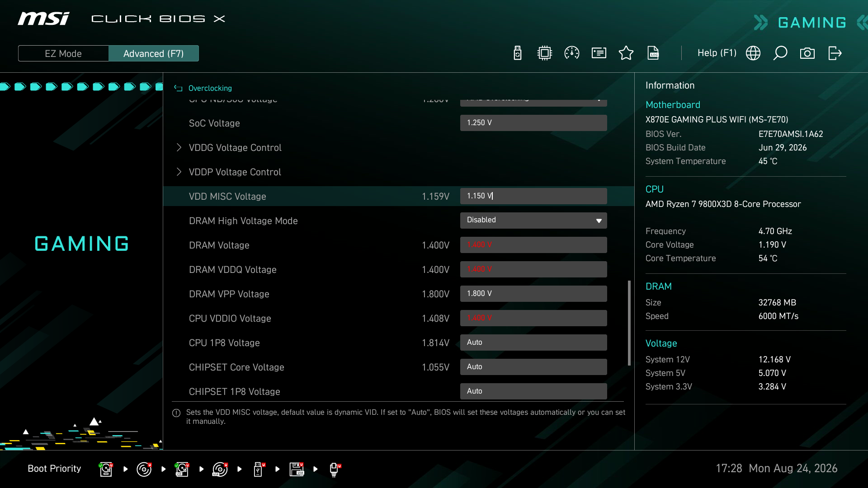
Task: Click the 1.408V reading for CPU VDDIO
Action: tap(435, 319)
